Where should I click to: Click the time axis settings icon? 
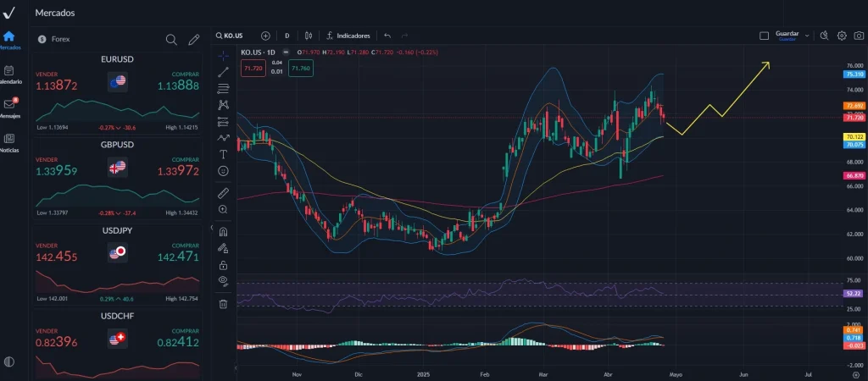point(856,374)
